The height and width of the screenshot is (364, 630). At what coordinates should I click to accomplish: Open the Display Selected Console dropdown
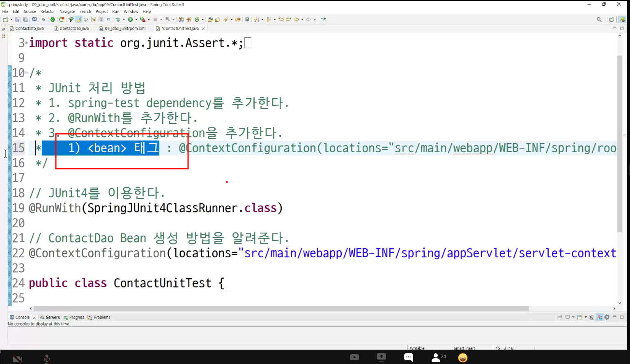[x=573, y=317]
